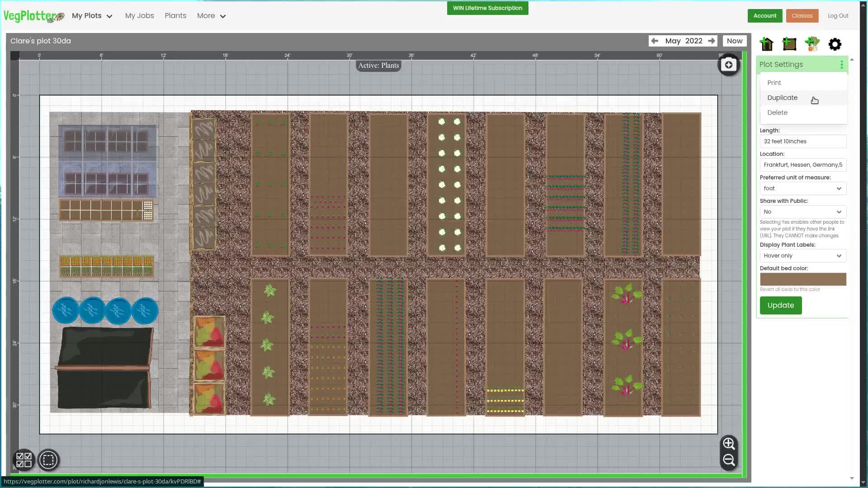Open the Plot Settings kebab menu

click(x=841, y=64)
